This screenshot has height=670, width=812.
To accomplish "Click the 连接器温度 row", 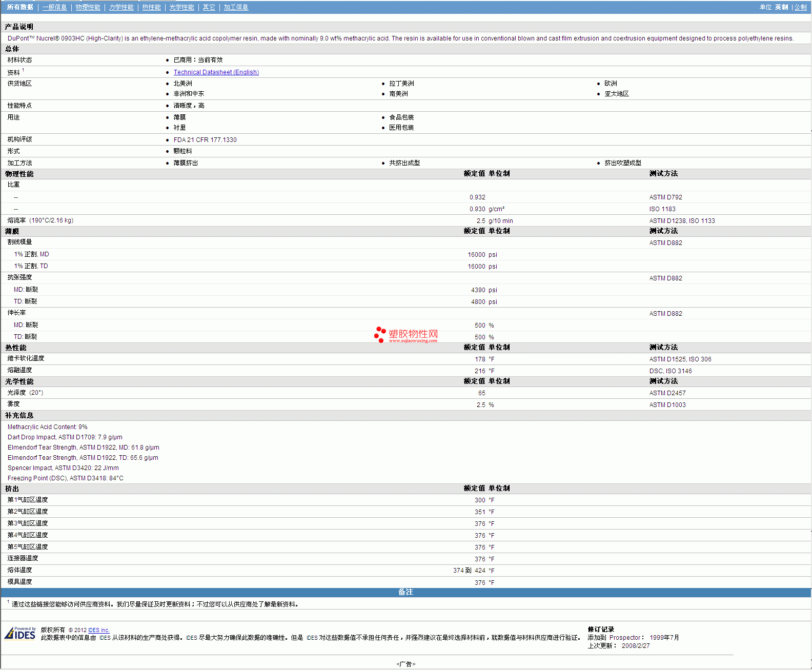I will 405,559.
